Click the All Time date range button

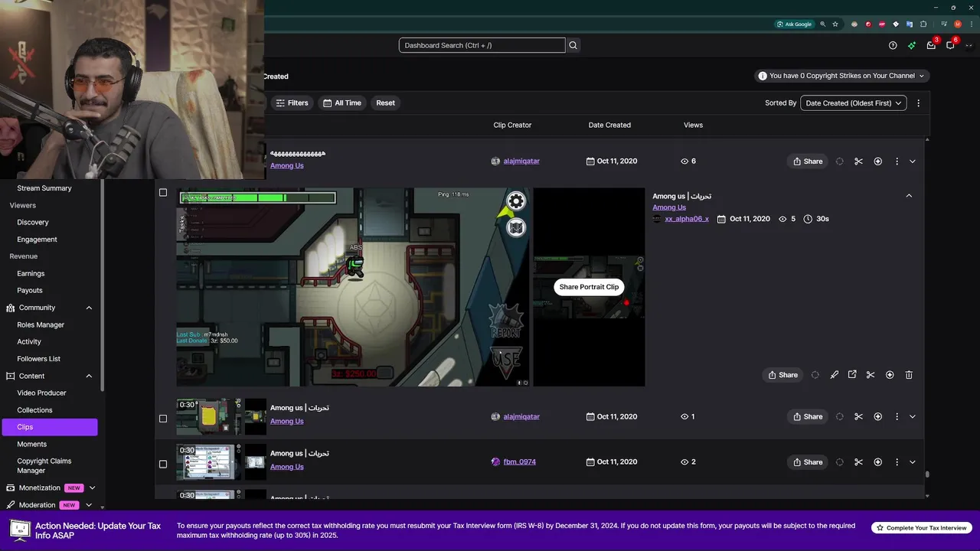tap(341, 103)
